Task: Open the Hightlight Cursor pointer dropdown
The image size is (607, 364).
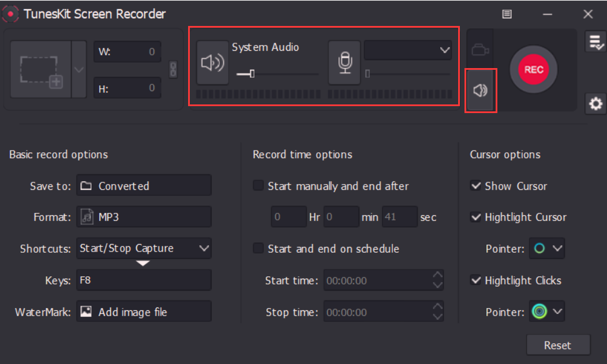Action: pos(547,249)
